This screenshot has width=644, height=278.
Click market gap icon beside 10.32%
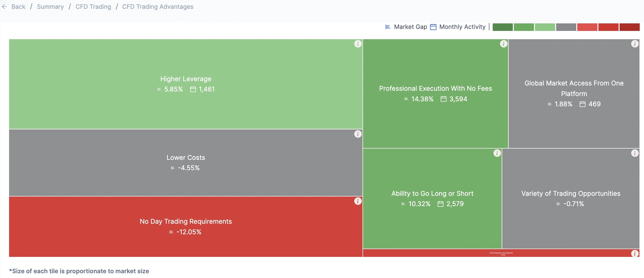[x=403, y=204]
